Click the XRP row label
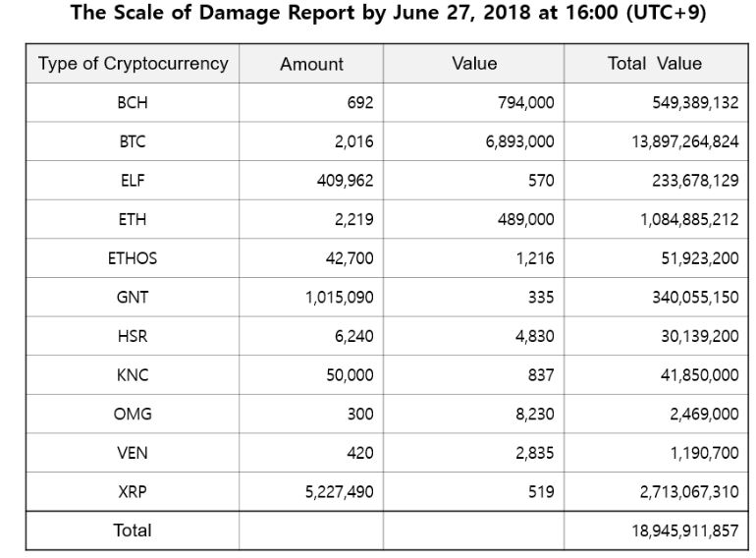Screen dimensions: 756x558 tap(133, 491)
